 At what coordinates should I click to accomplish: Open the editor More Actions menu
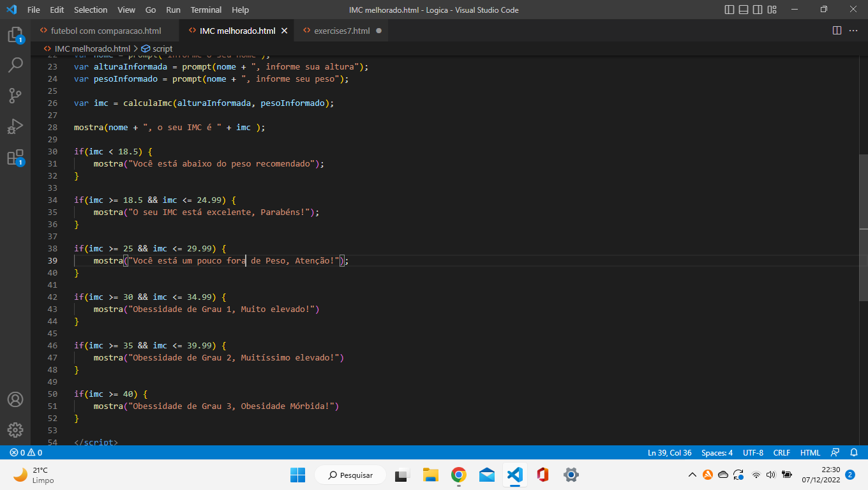pos(854,31)
